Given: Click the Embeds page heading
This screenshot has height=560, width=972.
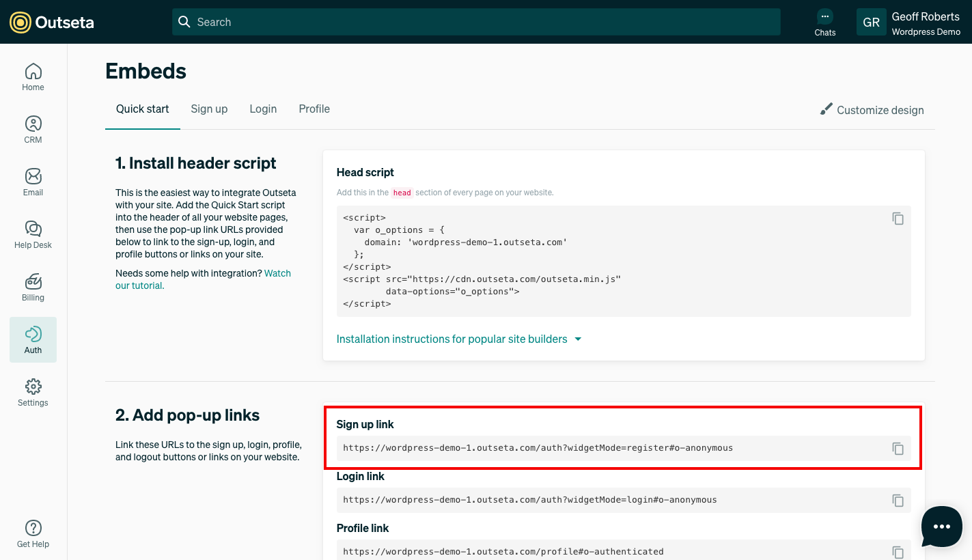Looking at the screenshot, I should click(145, 71).
